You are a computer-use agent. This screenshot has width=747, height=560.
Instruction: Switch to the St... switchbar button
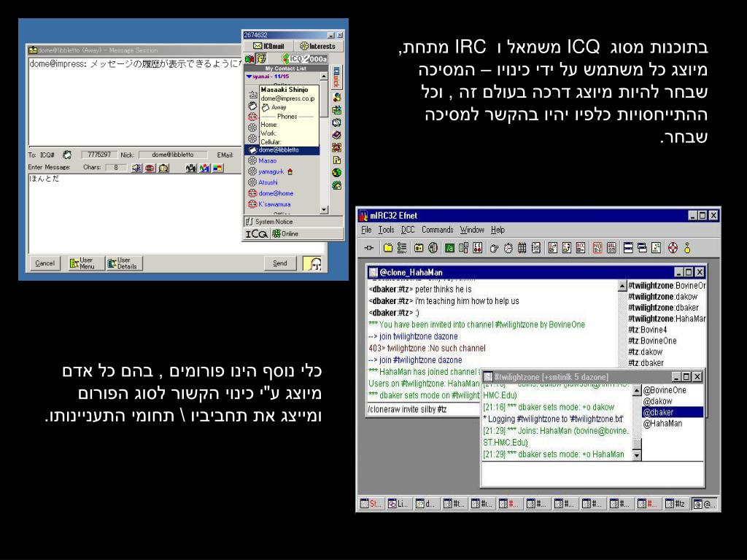tap(371, 504)
